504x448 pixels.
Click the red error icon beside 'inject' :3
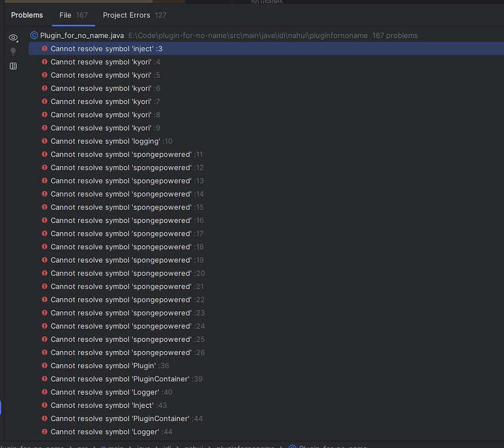pos(45,48)
